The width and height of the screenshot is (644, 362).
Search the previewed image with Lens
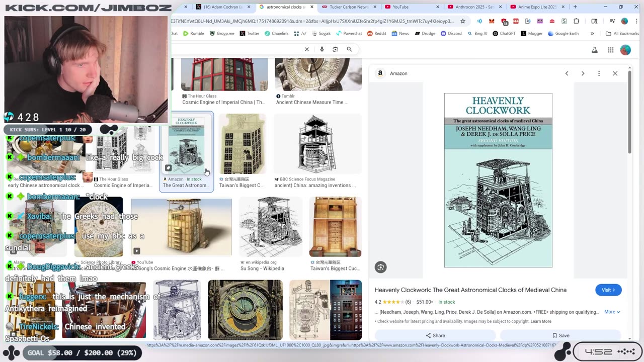(381, 267)
